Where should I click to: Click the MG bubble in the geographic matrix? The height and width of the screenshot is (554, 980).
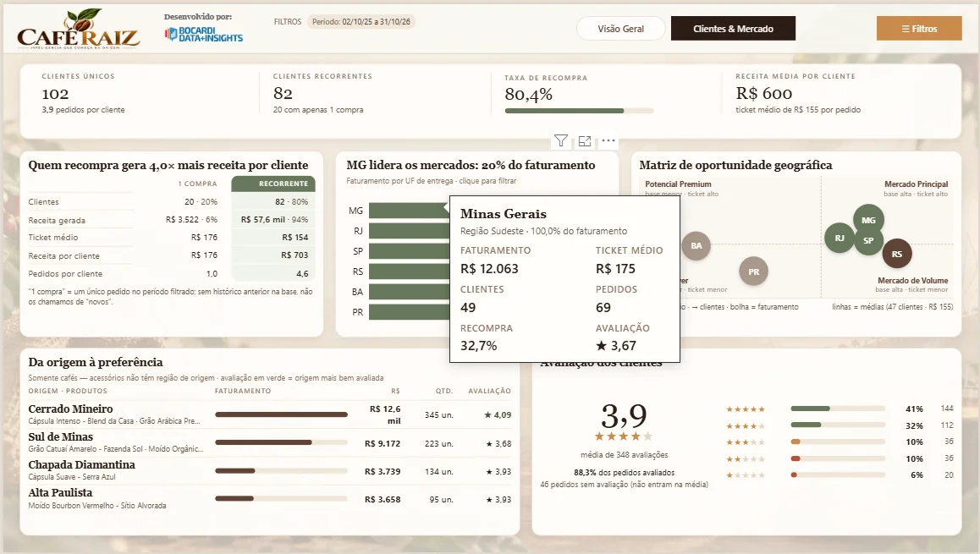[869, 219]
